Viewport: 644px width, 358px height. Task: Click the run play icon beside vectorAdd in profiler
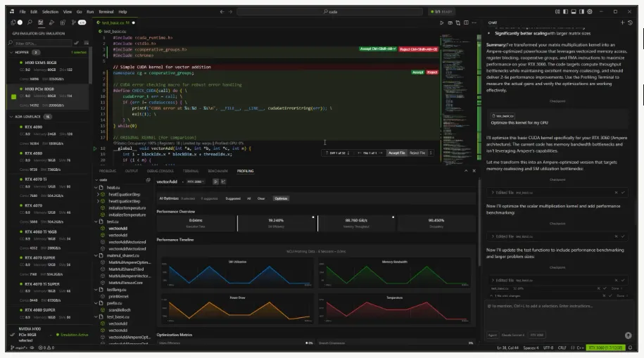(214, 181)
